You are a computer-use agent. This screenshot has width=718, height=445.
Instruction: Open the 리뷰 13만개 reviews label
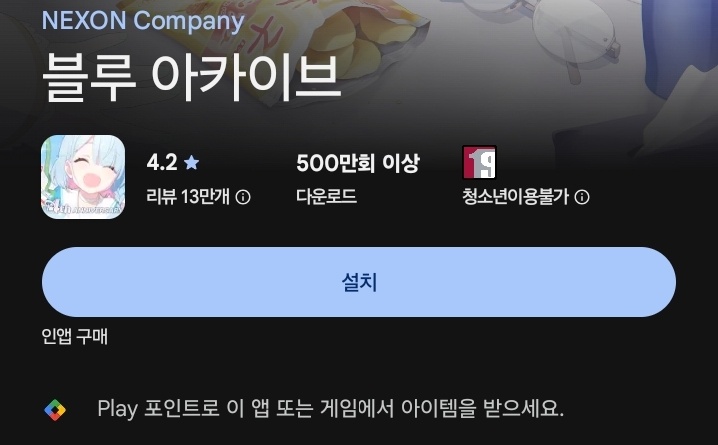[x=188, y=197]
